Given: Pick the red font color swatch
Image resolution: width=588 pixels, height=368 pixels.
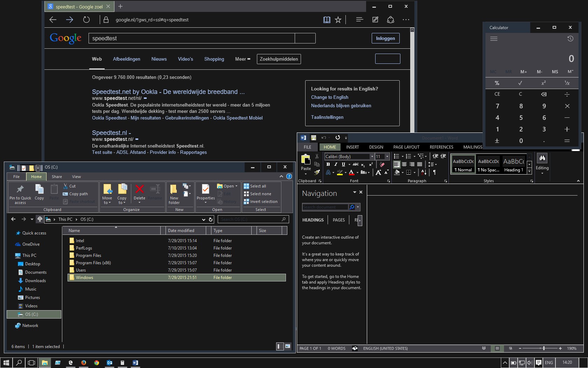Looking at the screenshot, I should coord(351,173).
